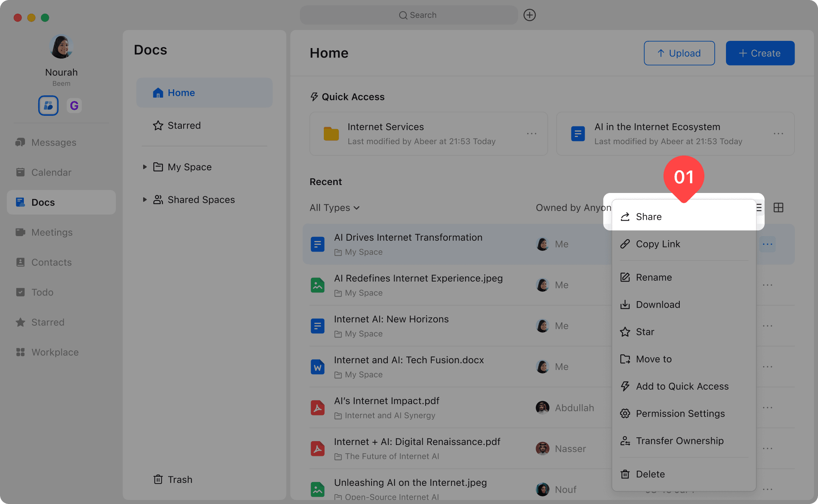Image resolution: width=818 pixels, height=504 pixels.
Task: Open the All Types filter dropdown
Action: coord(335,208)
